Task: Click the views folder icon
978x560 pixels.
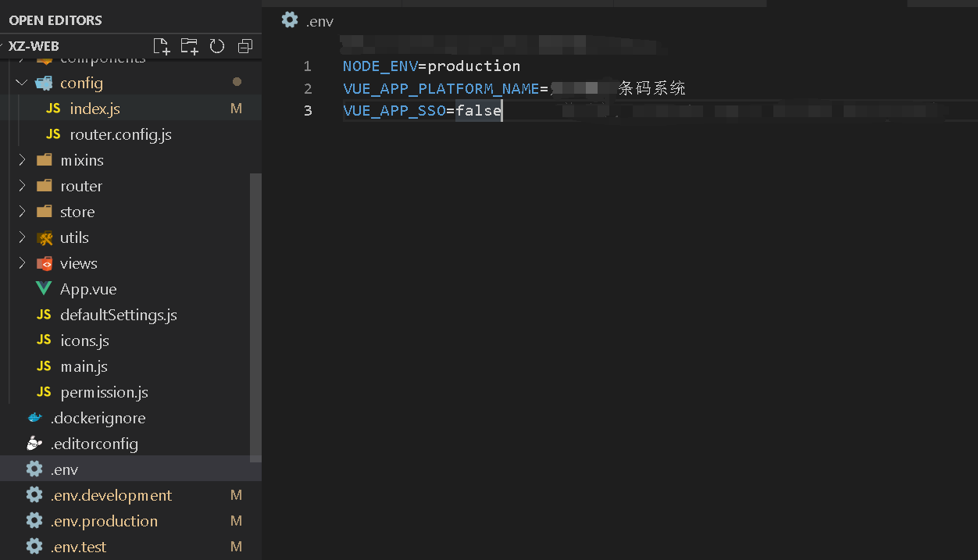Action: [x=45, y=263]
